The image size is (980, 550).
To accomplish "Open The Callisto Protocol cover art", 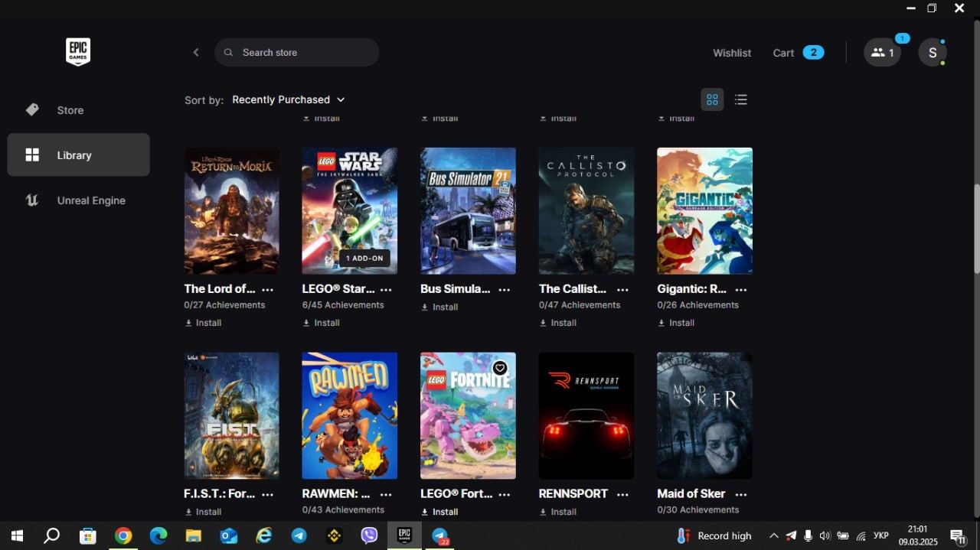I will (586, 210).
